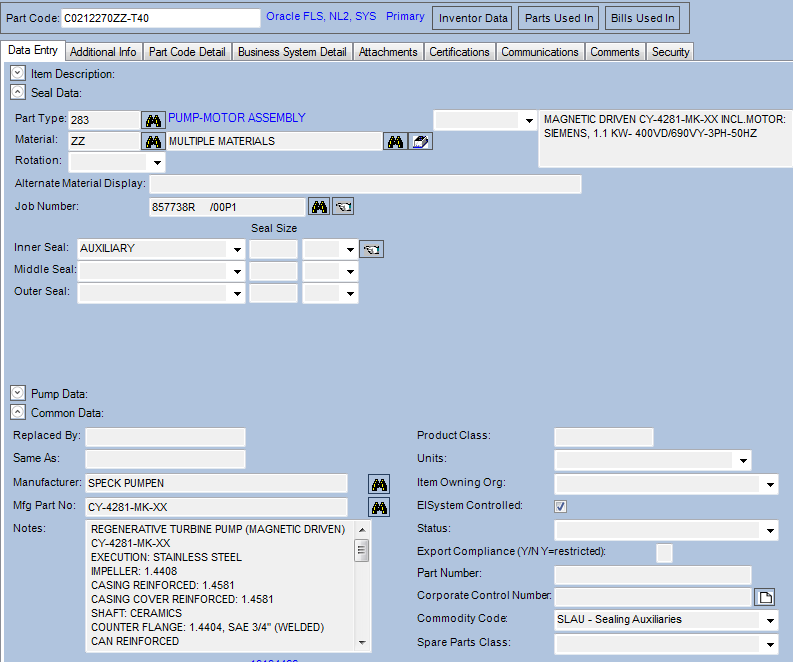
Task: Collapse Seal Data section
Action: [18, 92]
